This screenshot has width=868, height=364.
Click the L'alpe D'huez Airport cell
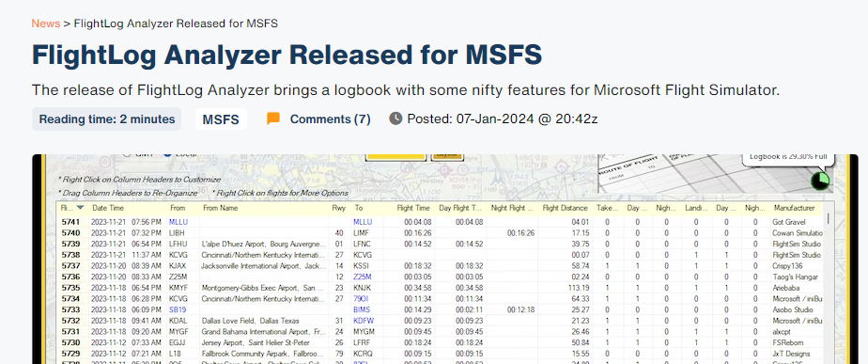pyautogui.click(x=263, y=244)
